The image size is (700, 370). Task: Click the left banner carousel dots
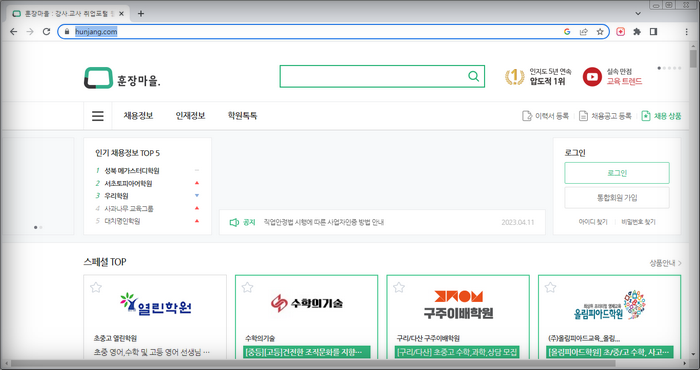pyautogui.click(x=38, y=227)
